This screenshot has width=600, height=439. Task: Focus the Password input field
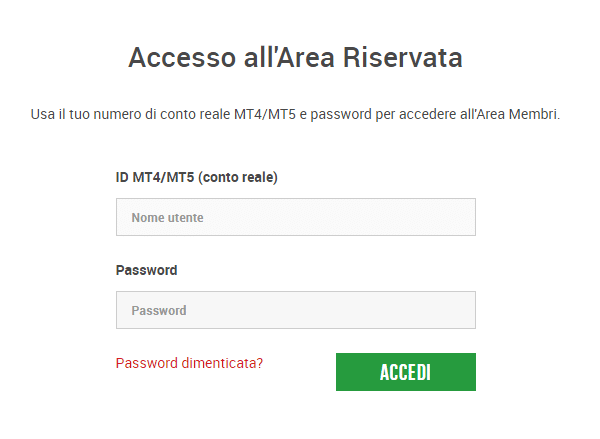295,310
